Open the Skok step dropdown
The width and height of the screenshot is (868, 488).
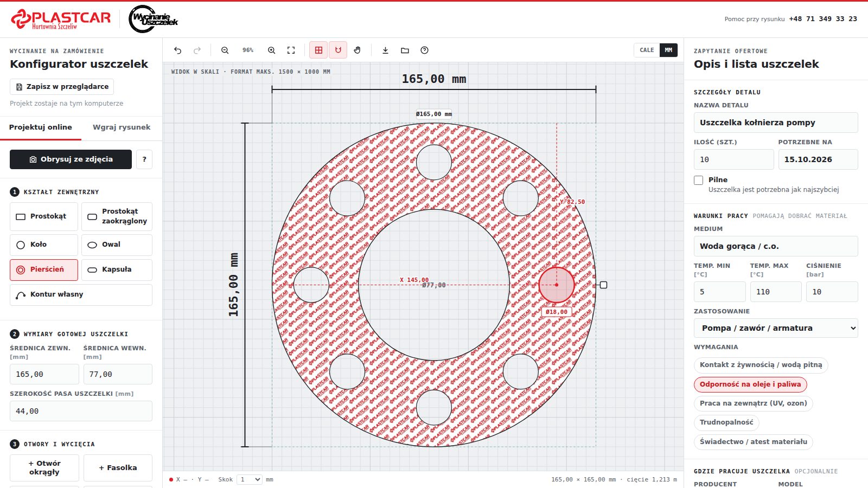tap(250, 479)
